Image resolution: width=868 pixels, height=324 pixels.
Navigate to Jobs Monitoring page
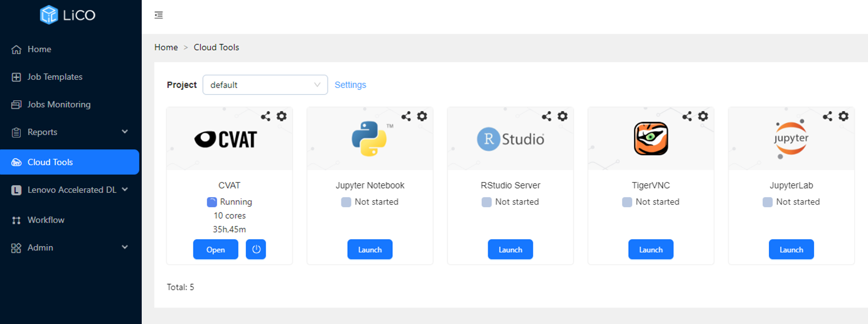tap(59, 104)
